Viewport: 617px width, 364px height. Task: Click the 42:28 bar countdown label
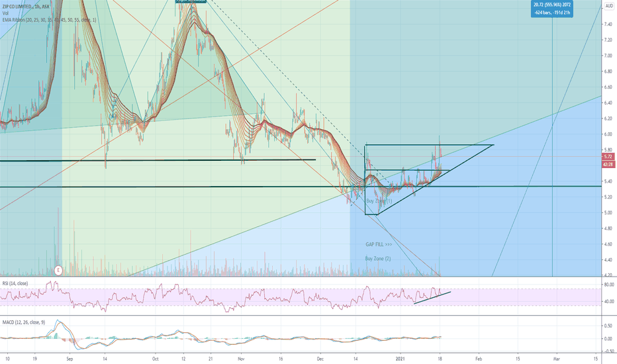(x=608, y=164)
